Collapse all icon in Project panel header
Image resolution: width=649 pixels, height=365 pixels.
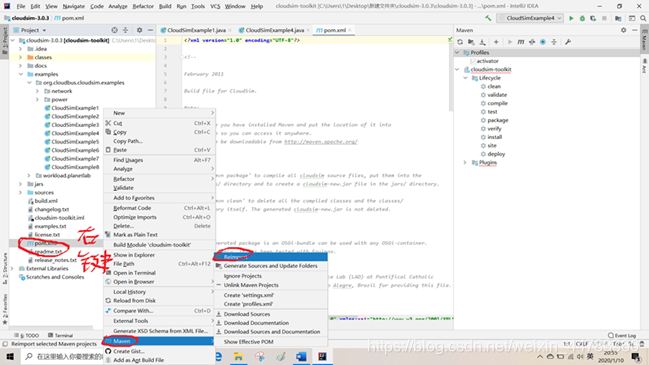[125, 30]
